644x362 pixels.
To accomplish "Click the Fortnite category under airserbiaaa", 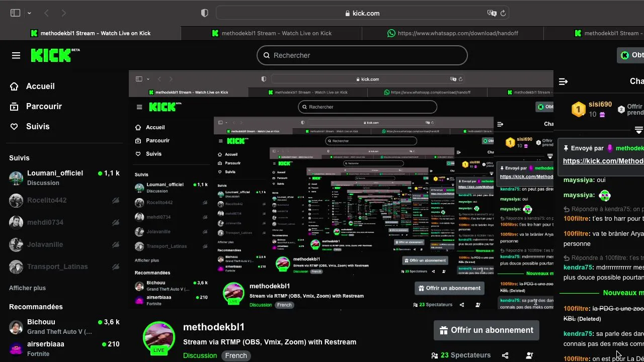I will 38,354.
